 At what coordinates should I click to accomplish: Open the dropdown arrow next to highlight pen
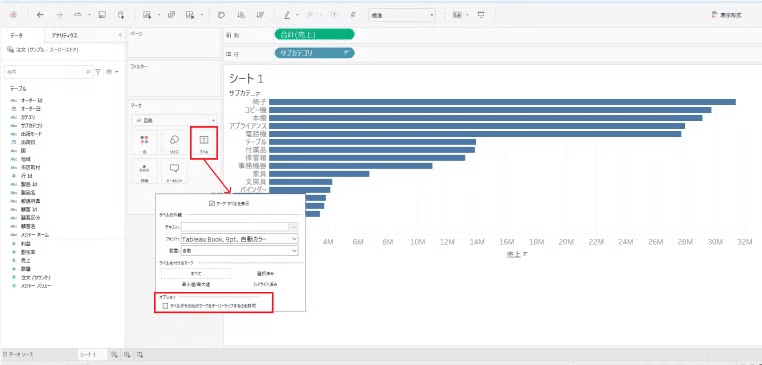(x=297, y=15)
